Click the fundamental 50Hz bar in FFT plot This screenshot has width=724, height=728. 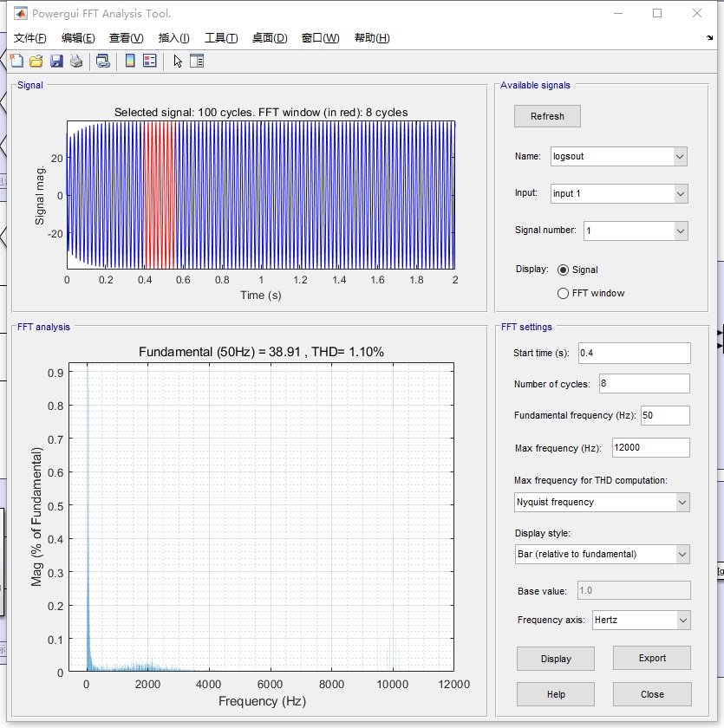88,517
